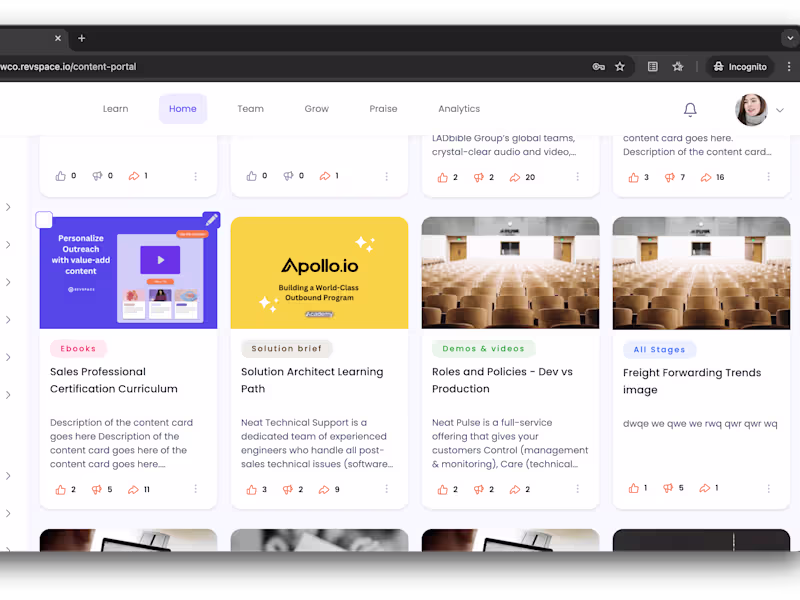Share the Sales Professional Certification Curriculum card
Image resolution: width=800 pixels, height=600 pixels.
[133, 490]
